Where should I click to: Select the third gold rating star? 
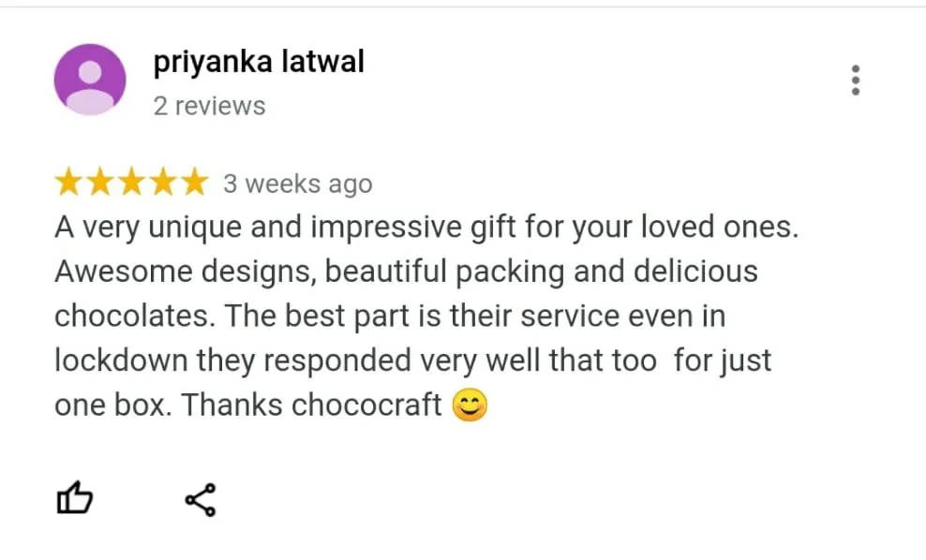(131, 182)
